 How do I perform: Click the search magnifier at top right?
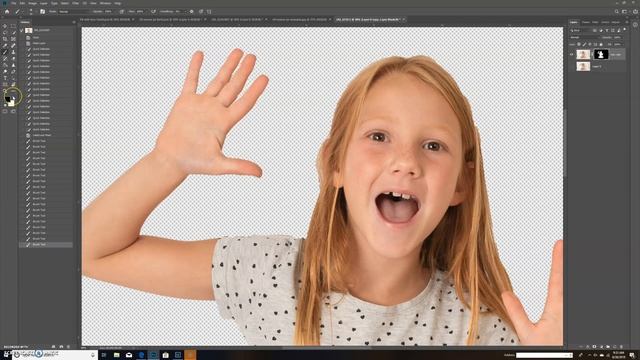(617, 11)
